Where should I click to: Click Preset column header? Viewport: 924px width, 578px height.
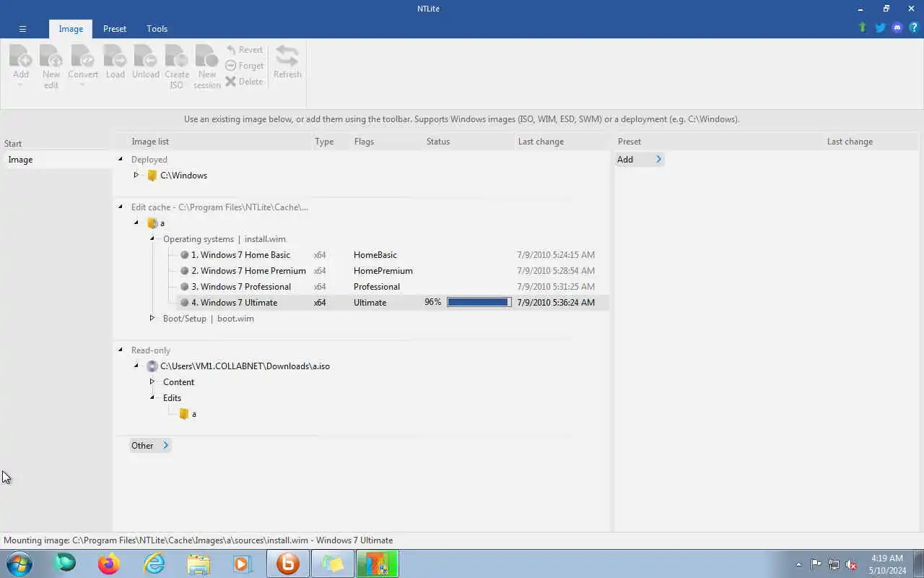(719, 142)
